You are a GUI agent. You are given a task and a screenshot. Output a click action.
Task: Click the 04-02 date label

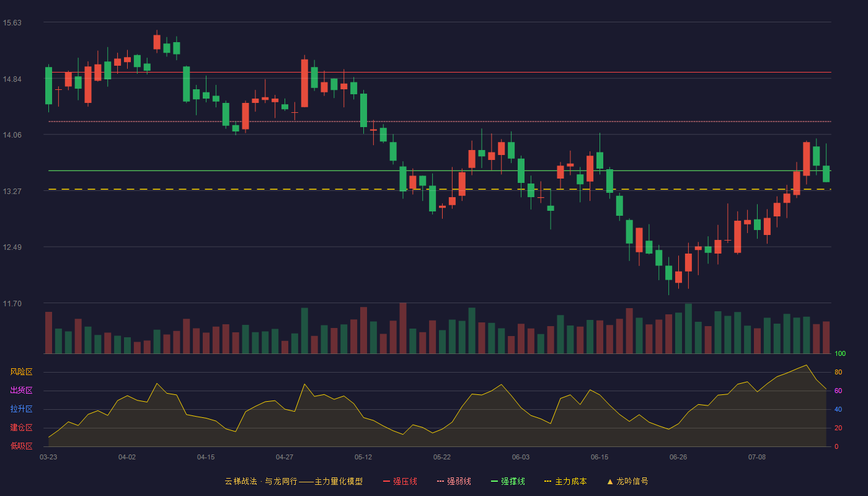[127, 457]
